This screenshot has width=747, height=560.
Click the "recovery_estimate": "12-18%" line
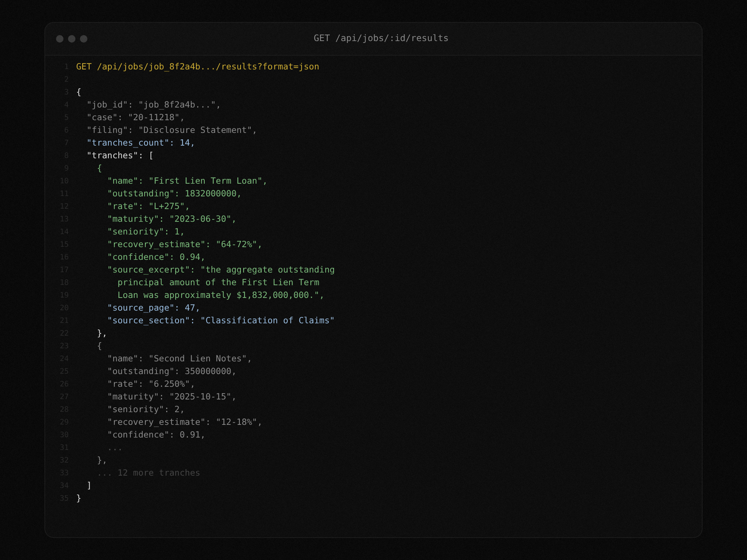point(185,422)
